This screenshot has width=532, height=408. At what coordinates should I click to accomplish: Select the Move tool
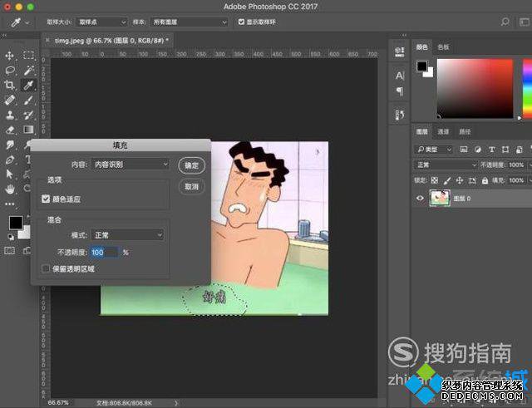tap(10, 56)
